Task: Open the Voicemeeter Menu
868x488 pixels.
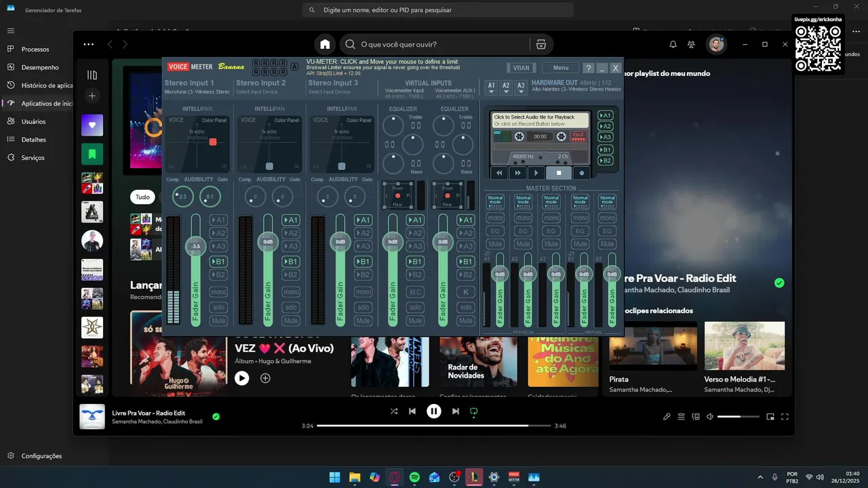Action: pyautogui.click(x=560, y=68)
